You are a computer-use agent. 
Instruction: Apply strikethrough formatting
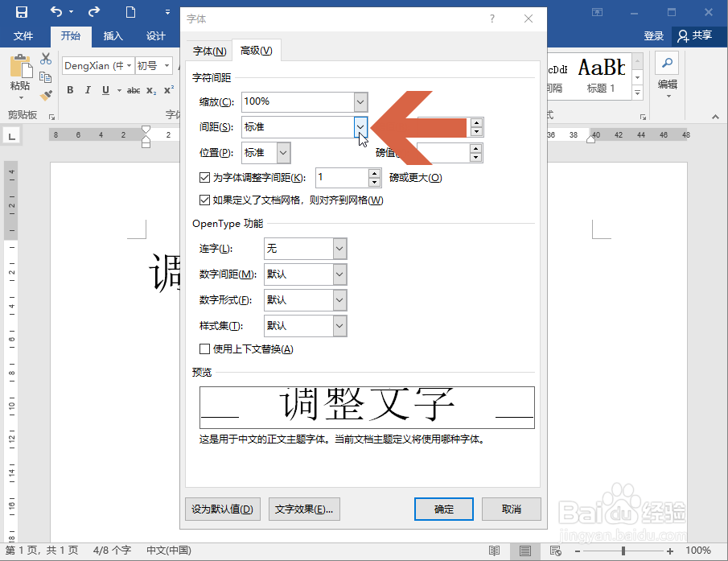[134, 90]
